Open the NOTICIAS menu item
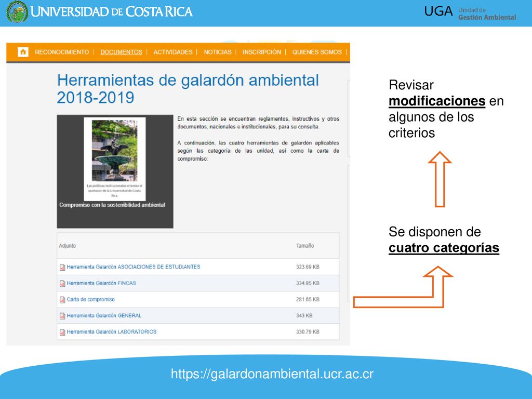 pyautogui.click(x=218, y=52)
